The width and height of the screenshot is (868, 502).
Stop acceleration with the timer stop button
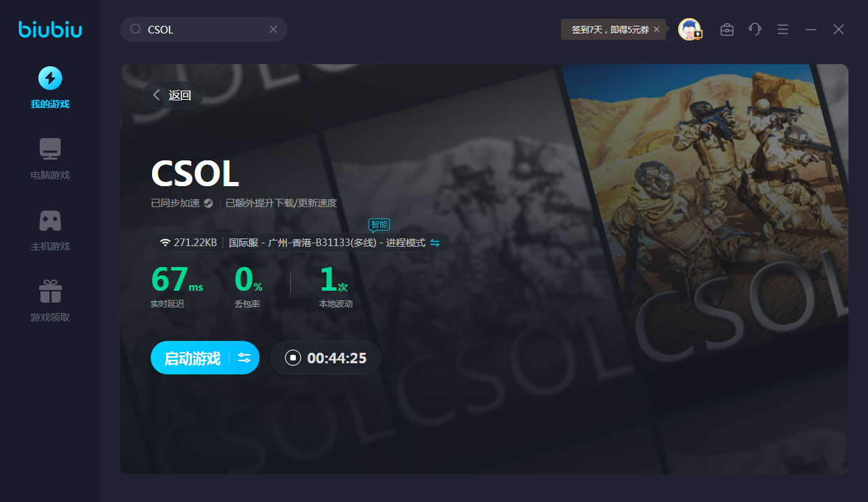pos(293,358)
